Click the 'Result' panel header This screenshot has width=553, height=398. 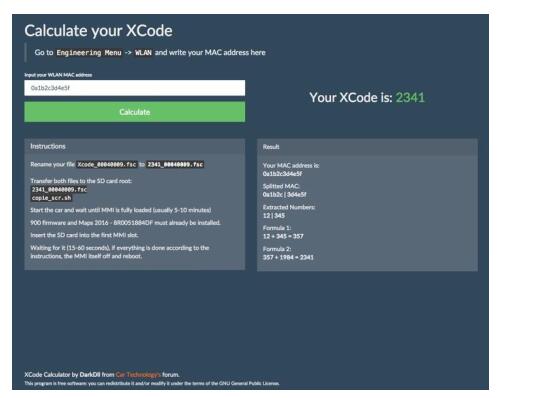[x=367, y=147]
